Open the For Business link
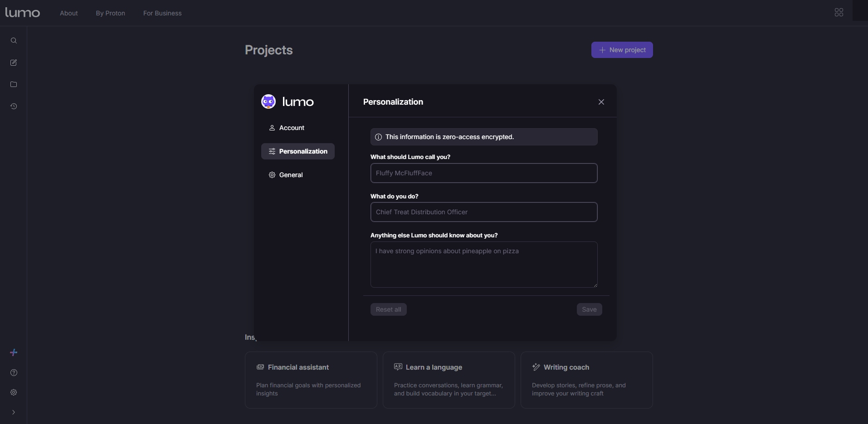This screenshot has width=868, height=424. click(162, 13)
